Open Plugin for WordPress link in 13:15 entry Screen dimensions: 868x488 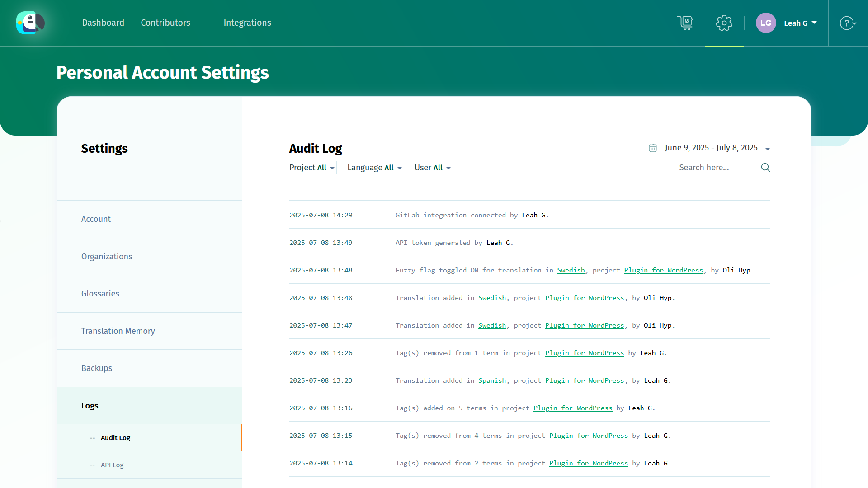click(x=589, y=436)
